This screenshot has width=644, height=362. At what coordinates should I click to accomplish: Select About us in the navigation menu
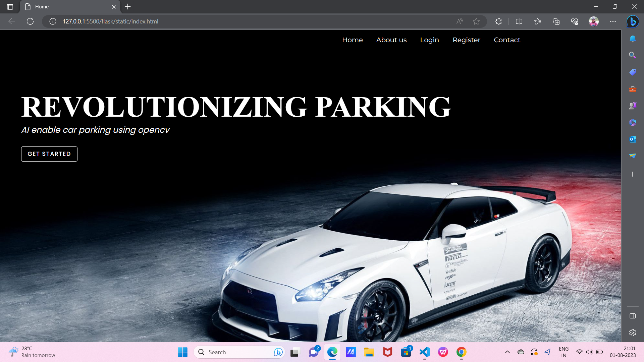coord(391,40)
